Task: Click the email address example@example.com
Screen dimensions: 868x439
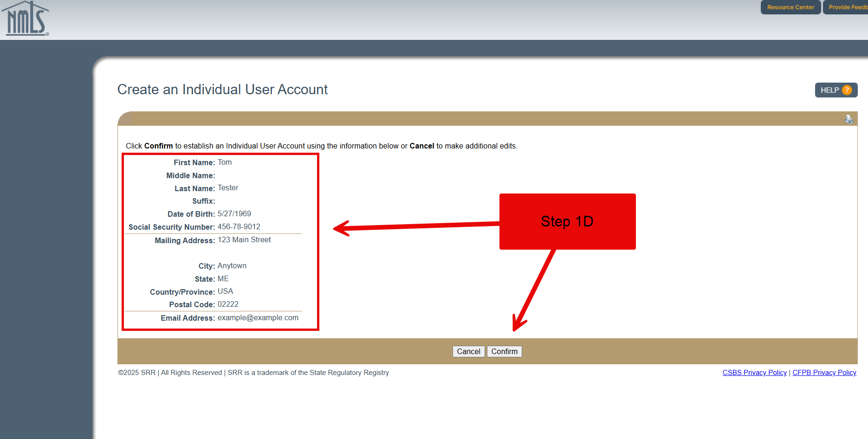Action: [x=258, y=318]
